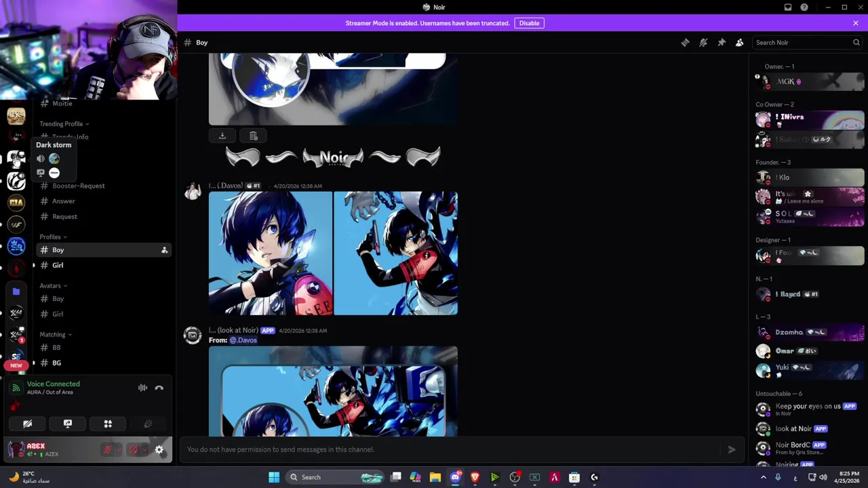Open pinned messages with pin icon
Viewport: 868px width, 488px height.
coord(722,43)
